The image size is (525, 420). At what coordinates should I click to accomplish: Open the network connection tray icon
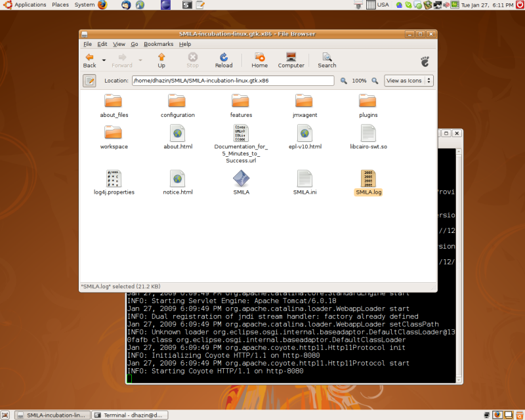coord(438,5)
